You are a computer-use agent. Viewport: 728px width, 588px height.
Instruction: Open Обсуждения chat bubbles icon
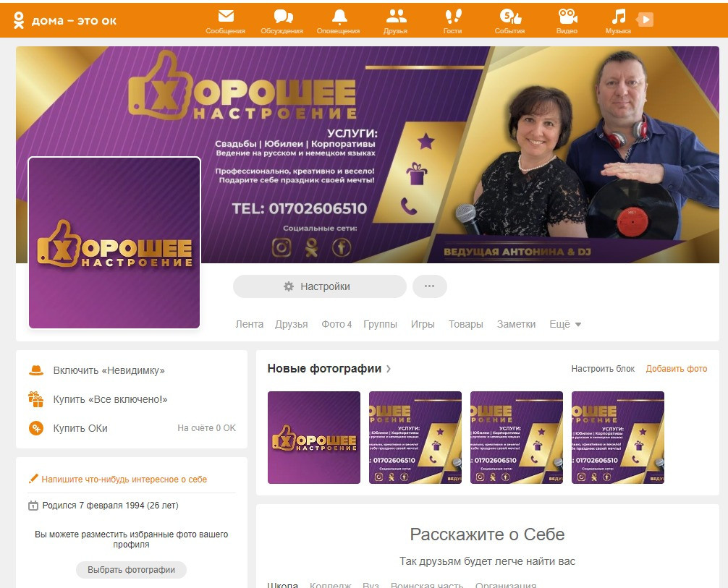pos(283,16)
